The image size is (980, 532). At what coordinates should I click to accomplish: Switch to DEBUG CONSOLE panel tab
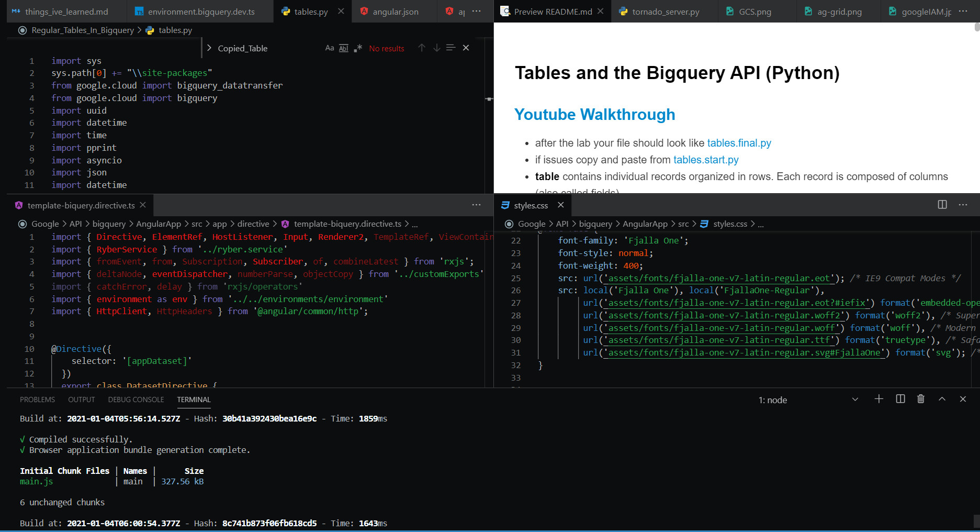point(136,400)
